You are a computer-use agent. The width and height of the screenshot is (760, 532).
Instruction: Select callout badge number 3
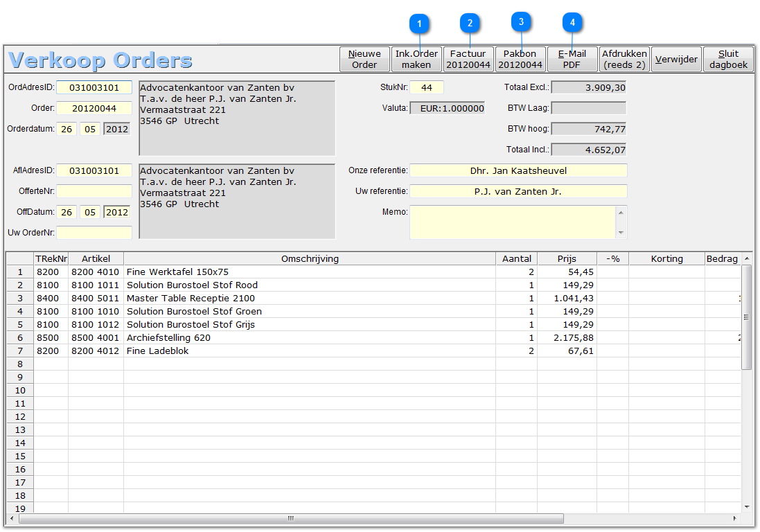pyautogui.click(x=520, y=24)
